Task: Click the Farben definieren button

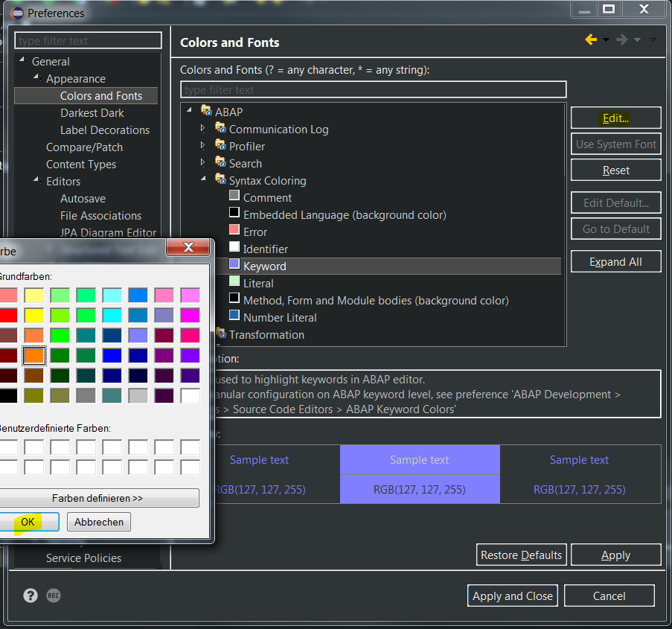Action: tap(97, 498)
